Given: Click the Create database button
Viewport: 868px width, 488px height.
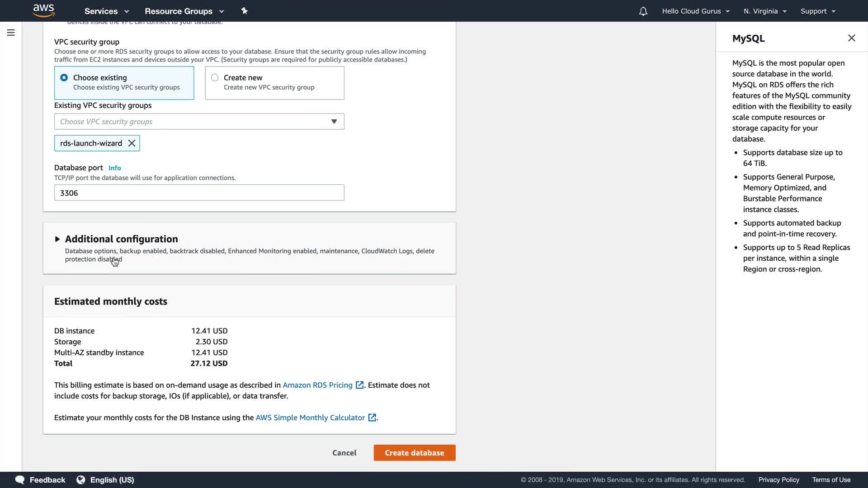Looking at the screenshot, I should 414,453.
